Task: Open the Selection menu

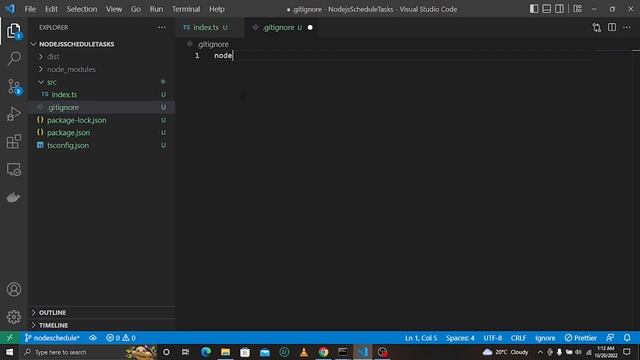Action: [x=82, y=9]
